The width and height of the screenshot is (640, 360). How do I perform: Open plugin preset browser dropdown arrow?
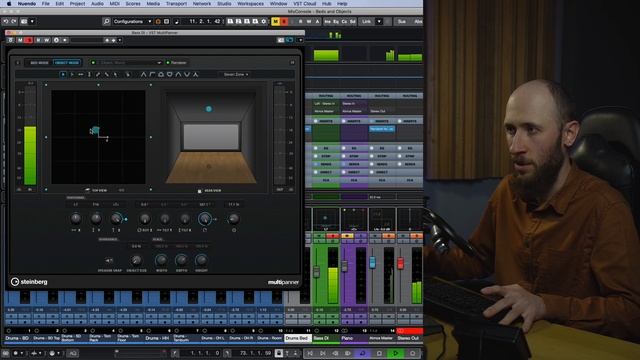120,40
